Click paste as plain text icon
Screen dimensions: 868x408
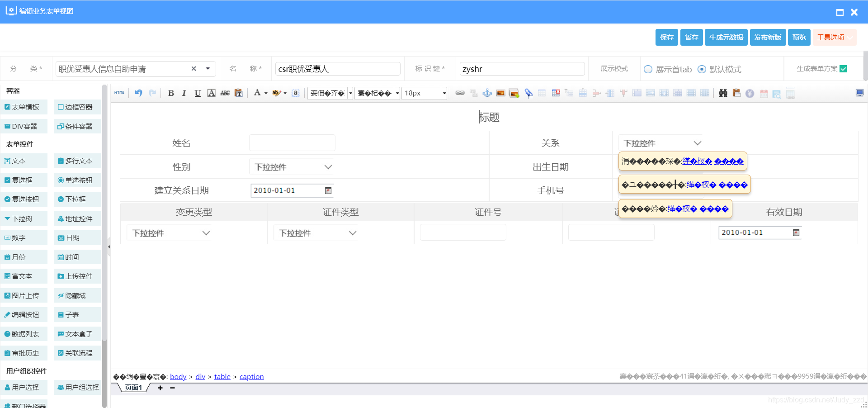pyautogui.click(x=239, y=93)
